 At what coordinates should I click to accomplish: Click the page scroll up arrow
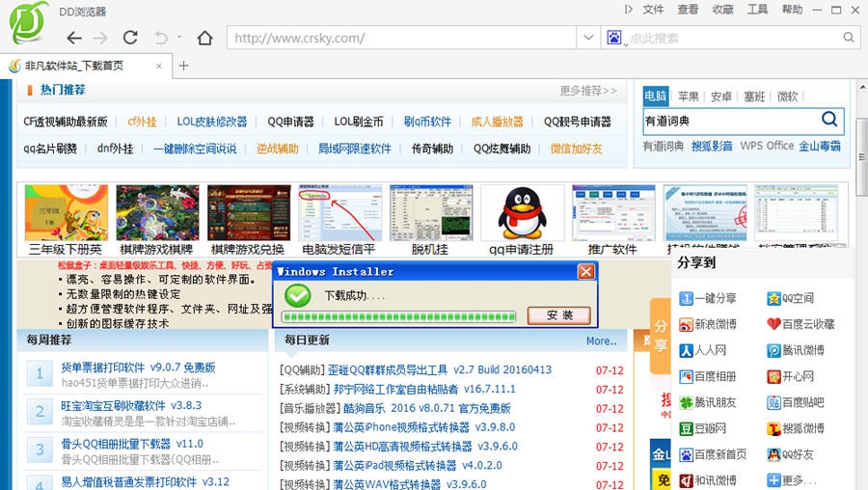(862, 87)
